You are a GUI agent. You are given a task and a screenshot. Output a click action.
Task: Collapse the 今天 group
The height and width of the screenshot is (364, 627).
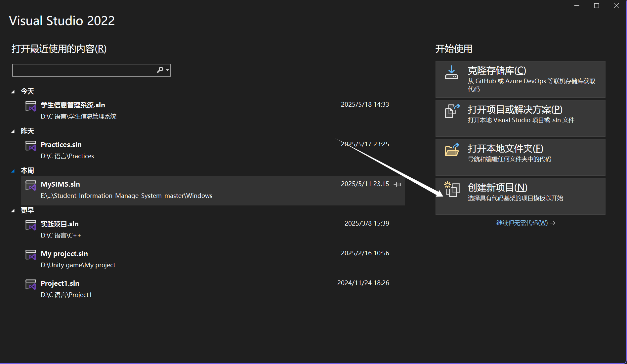[x=13, y=91]
